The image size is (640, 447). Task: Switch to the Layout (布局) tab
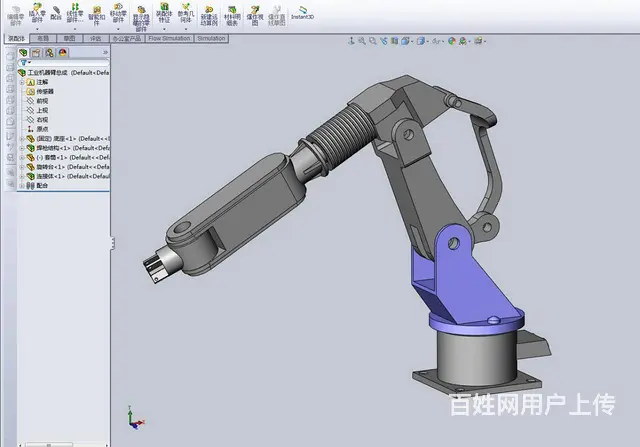[43, 38]
